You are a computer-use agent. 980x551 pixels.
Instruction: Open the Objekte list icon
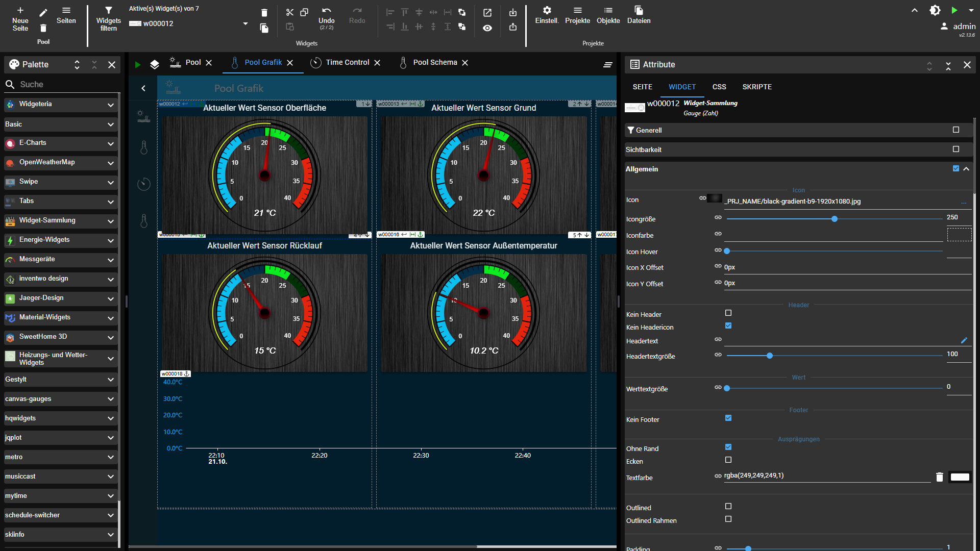(x=608, y=11)
